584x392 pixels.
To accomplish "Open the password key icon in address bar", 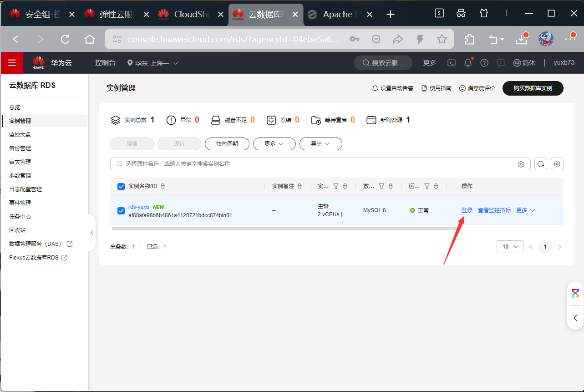I will (x=355, y=40).
